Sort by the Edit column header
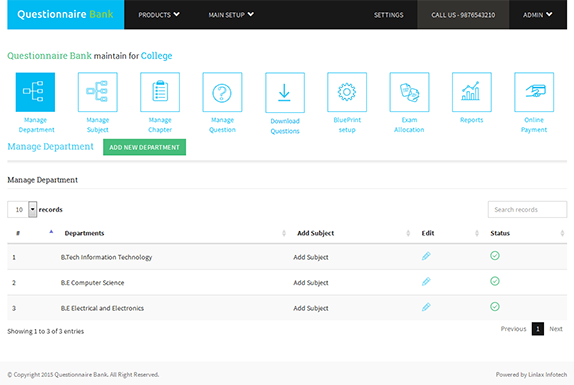This screenshot has height=385, width=574. point(428,233)
